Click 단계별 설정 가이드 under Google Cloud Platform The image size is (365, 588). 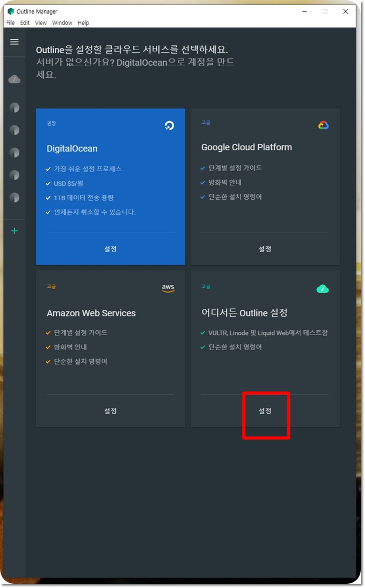pos(235,167)
